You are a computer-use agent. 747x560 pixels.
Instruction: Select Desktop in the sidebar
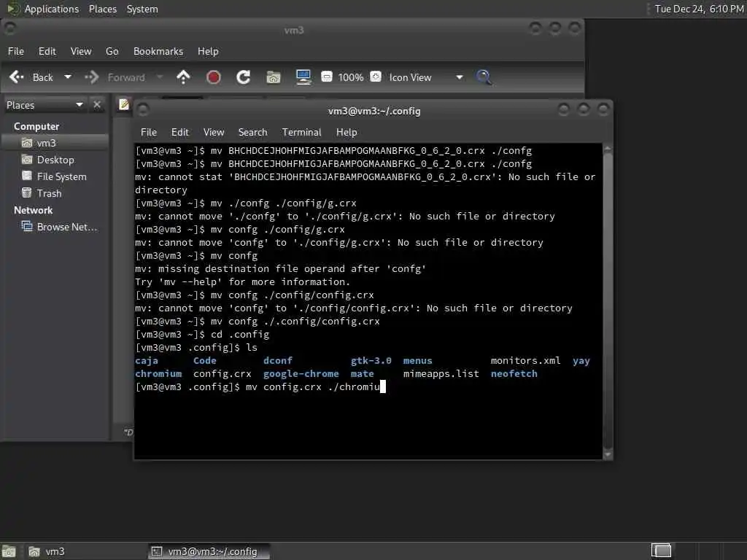[55, 160]
